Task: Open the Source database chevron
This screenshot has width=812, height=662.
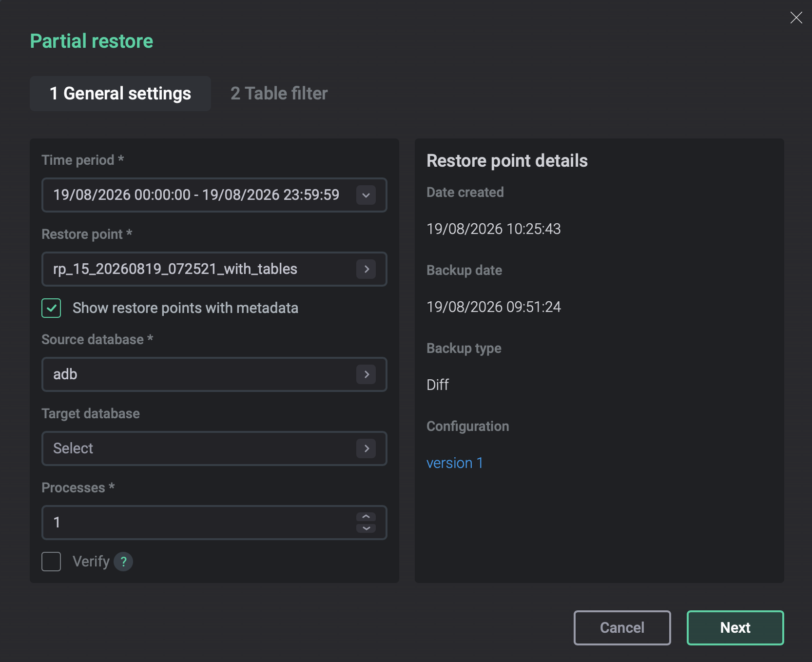Action: tap(366, 374)
